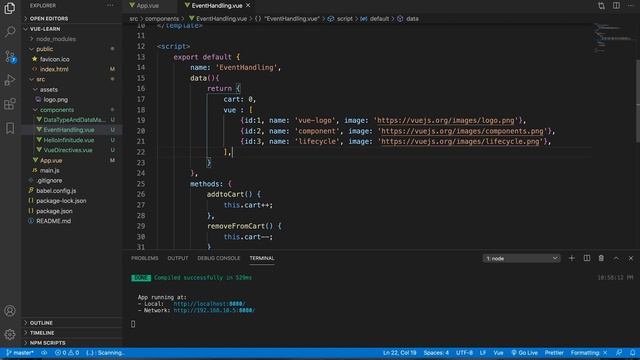Expand the Outline section
Viewport: 640px width, 360px height.
(71, 322)
